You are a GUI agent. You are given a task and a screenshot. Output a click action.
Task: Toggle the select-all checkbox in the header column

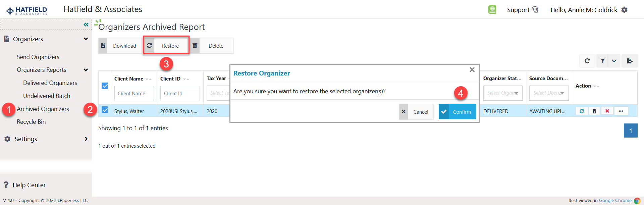click(x=105, y=86)
